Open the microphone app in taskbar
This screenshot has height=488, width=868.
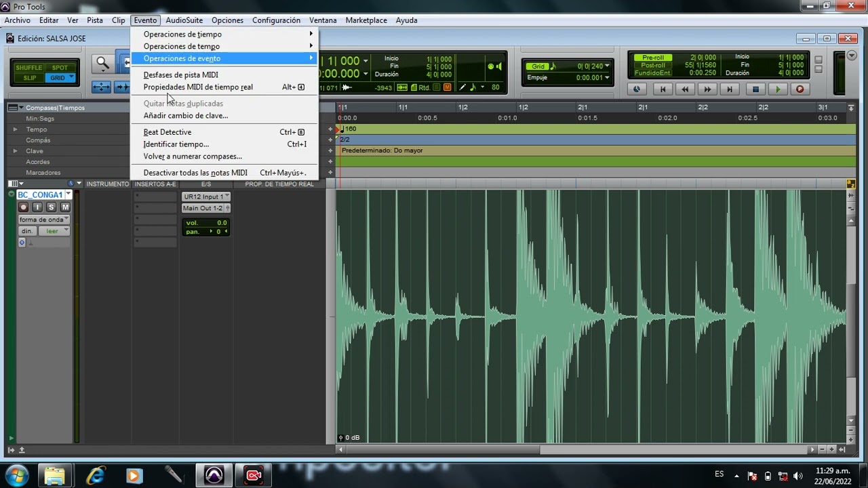tap(174, 475)
